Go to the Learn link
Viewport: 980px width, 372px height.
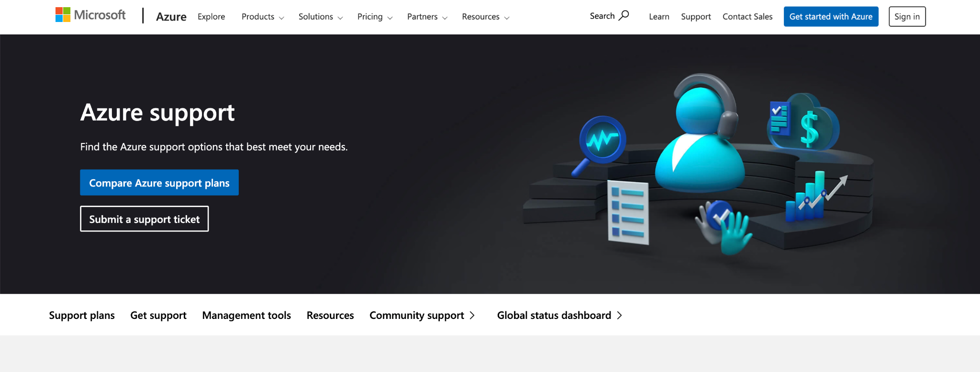[x=659, y=17]
